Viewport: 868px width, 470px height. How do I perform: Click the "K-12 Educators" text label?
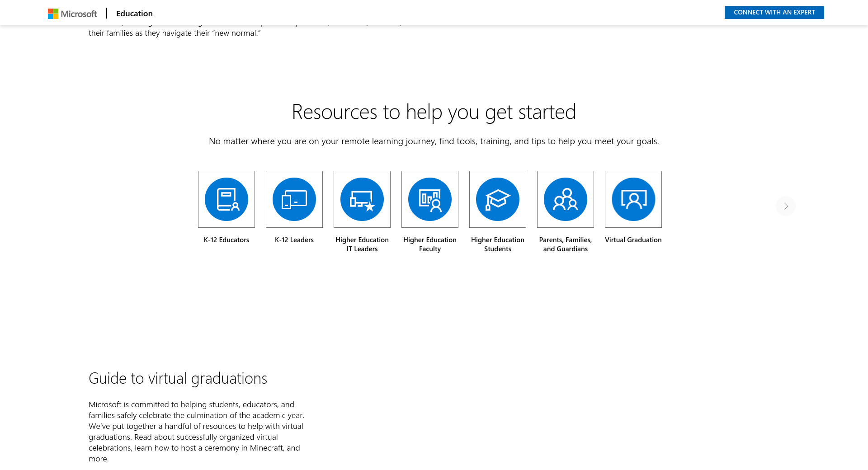pyautogui.click(x=226, y=240)
